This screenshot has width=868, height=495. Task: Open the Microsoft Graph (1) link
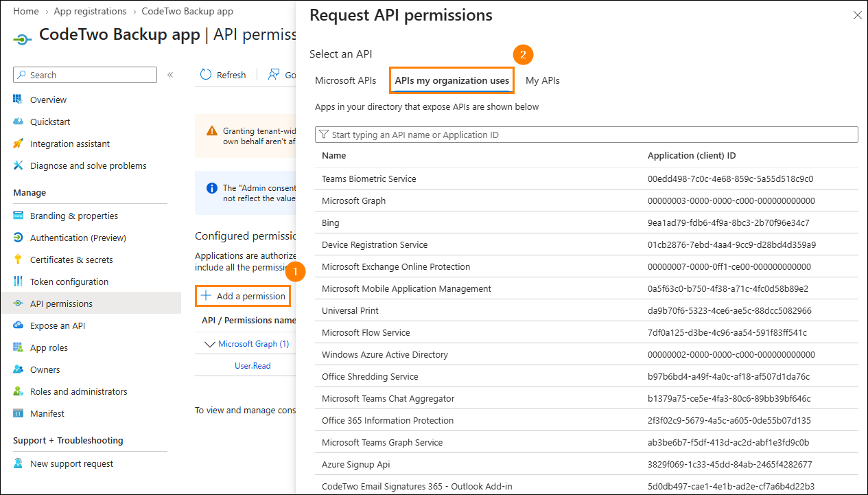pyautogui.click(x=253, y=344)
